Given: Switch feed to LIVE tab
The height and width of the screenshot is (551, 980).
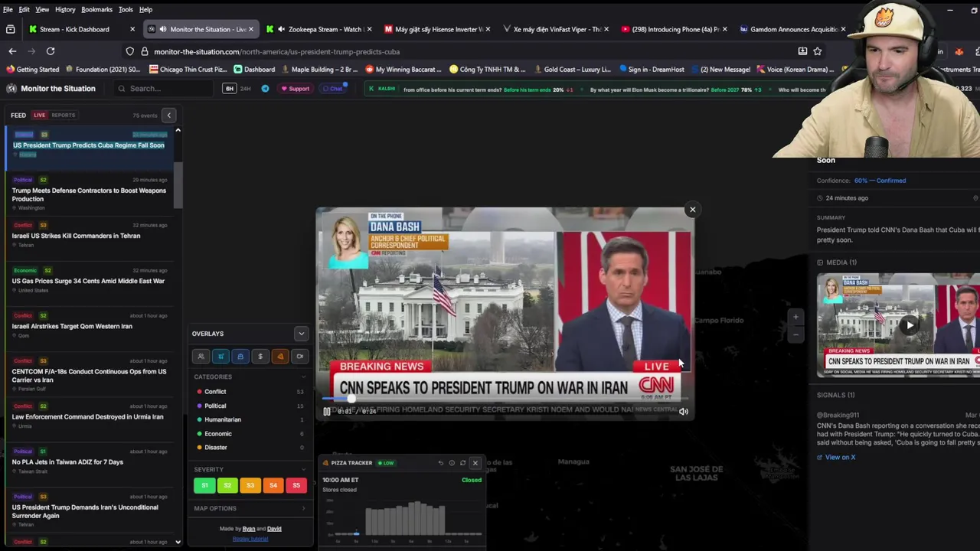Looking at the screenshot, I should 39,115.
